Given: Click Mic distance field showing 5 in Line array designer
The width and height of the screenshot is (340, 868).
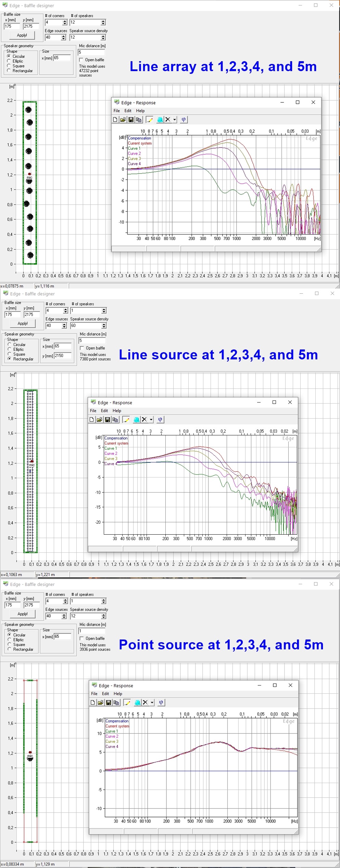Looking at the screenshot, I should 91,52.
